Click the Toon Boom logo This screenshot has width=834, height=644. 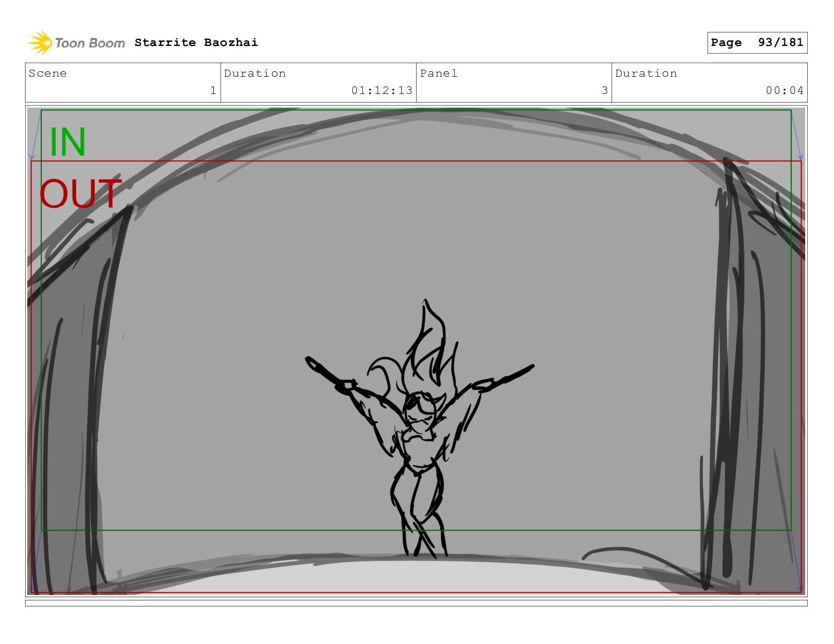pos(76,43)
